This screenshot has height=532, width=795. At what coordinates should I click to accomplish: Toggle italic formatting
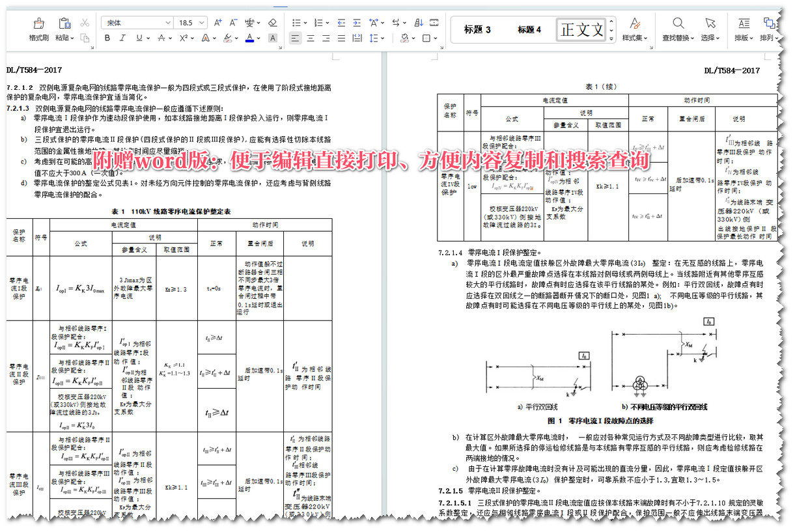pyautogui.click(x=122, y=38)
